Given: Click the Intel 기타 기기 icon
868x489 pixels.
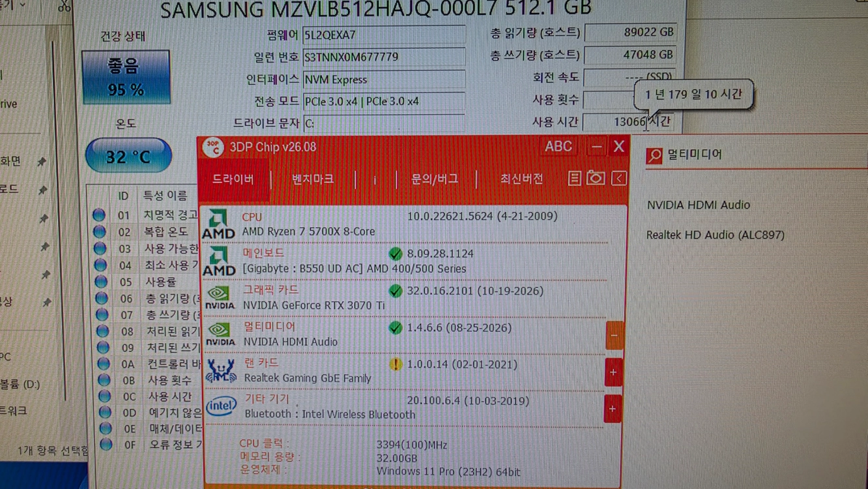Looking at the screenshot, I should coord(222,407).
